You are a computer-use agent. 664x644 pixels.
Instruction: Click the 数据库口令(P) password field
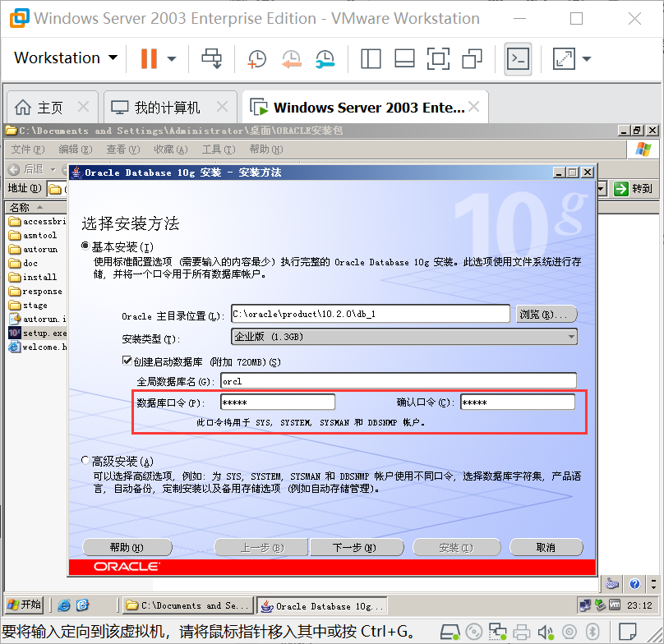pyautogui.click(x=278, y=402)
